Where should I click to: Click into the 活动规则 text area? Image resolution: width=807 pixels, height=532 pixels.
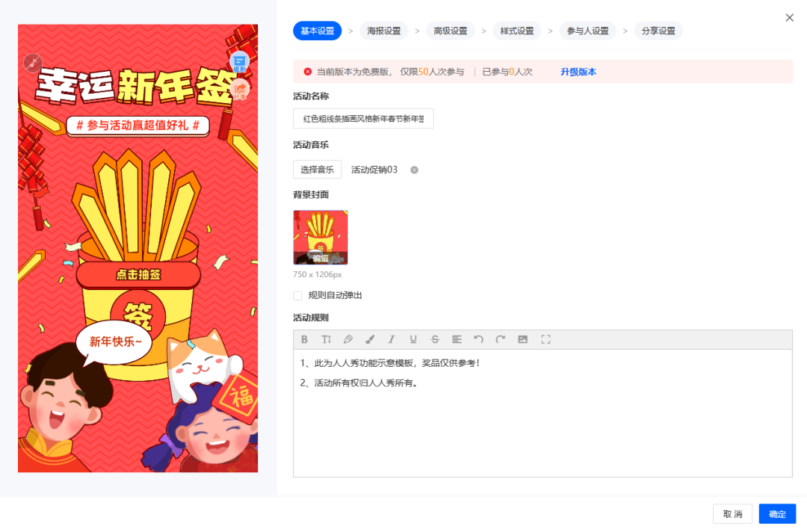point(542,413)
